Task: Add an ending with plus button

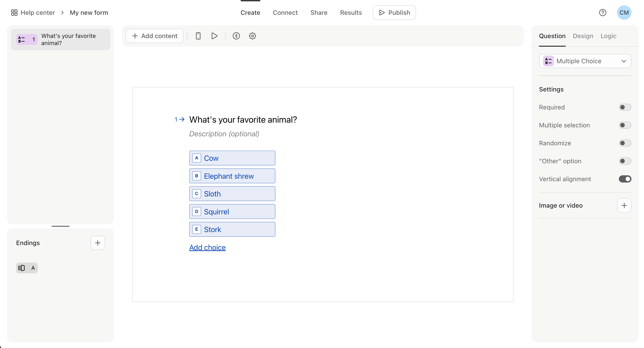Action: point(98,243)
